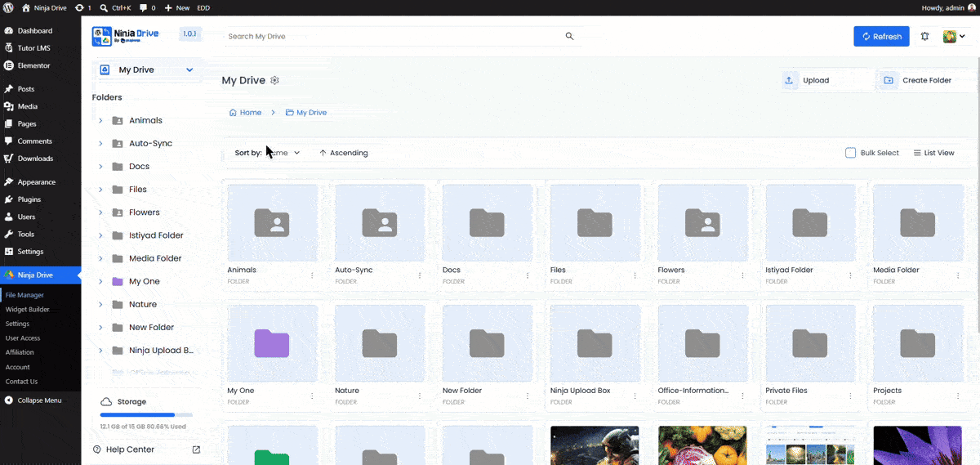Viewport: 980px width, 465px height.
Task: Open the My Drive selector dropdown
Action: [x=147, y=69]
